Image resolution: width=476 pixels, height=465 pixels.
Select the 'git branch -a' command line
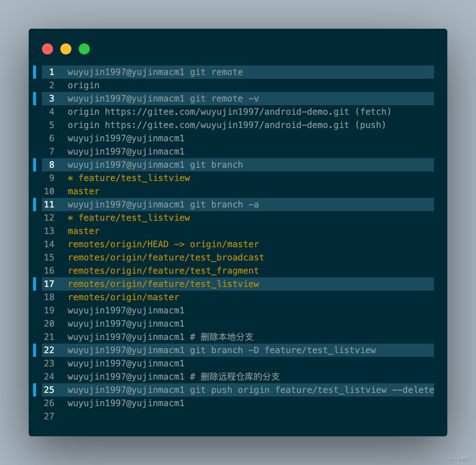pyautogui.click(x=238, y=205)
